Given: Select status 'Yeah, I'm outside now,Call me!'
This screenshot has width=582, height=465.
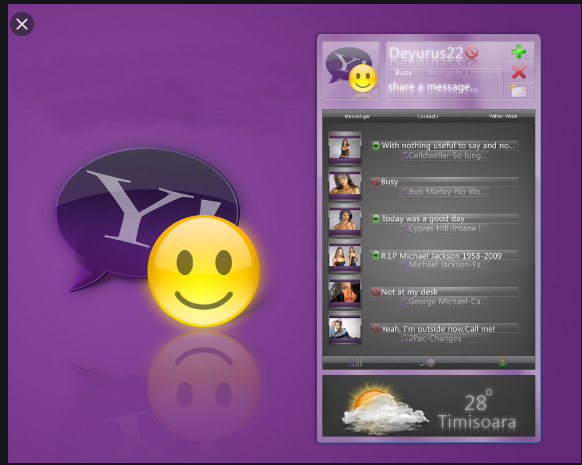Looking at the screenshot, I should tap(438, 328).
